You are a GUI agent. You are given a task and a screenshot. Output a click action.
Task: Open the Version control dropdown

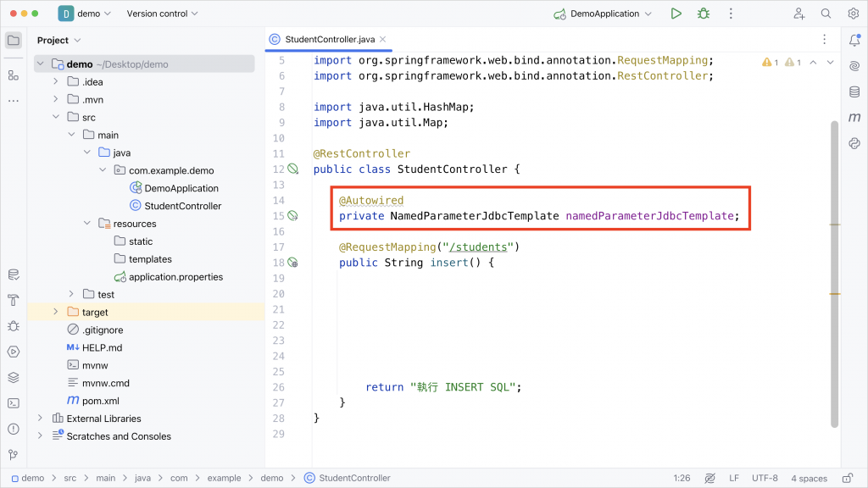(162, 14)
